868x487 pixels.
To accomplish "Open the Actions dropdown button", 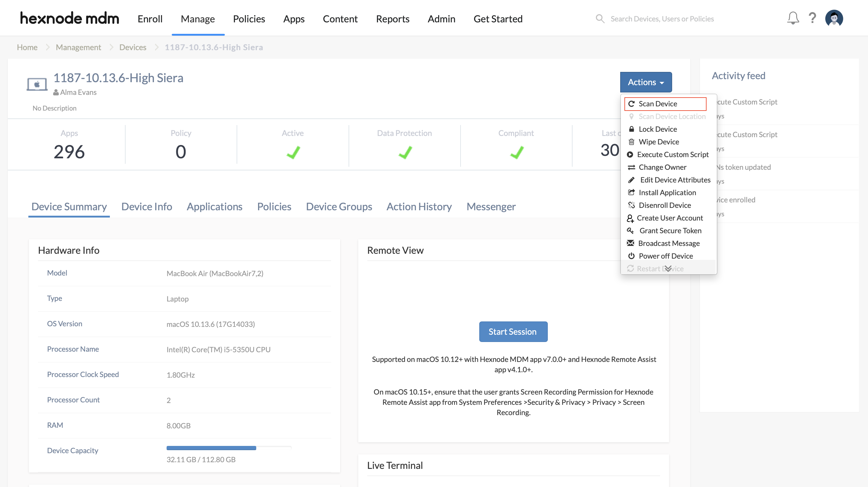I will [x=646, y=82].
